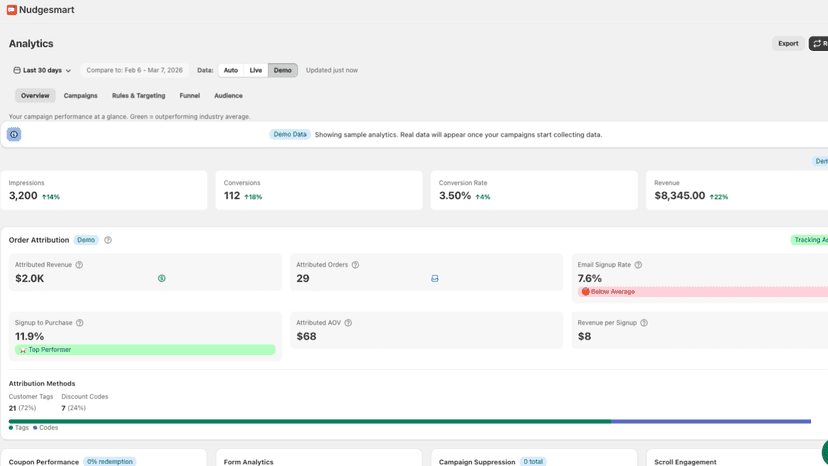Viewport: 828px width, 466px height.
Task: Click the 11.9% signup to purchase value
Action: [30, 337]
